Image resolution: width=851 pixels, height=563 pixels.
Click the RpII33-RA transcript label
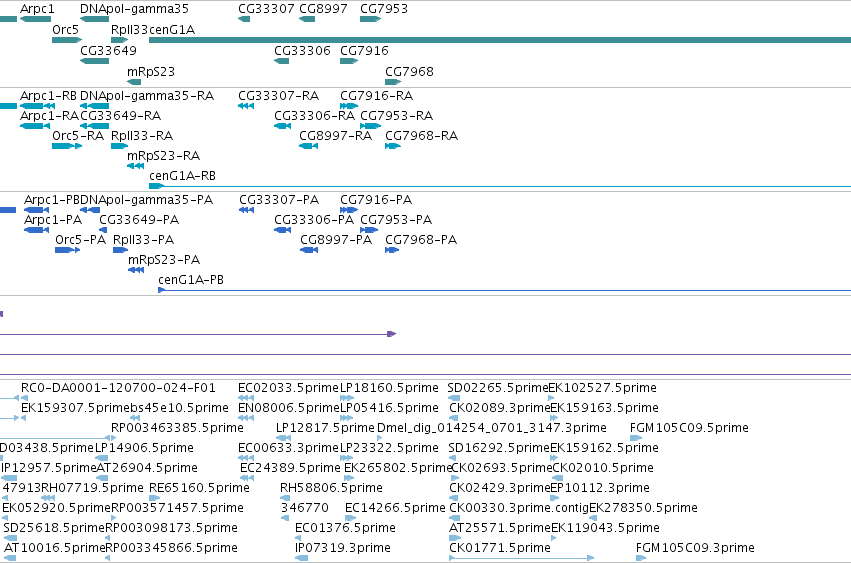click(142, 136)
